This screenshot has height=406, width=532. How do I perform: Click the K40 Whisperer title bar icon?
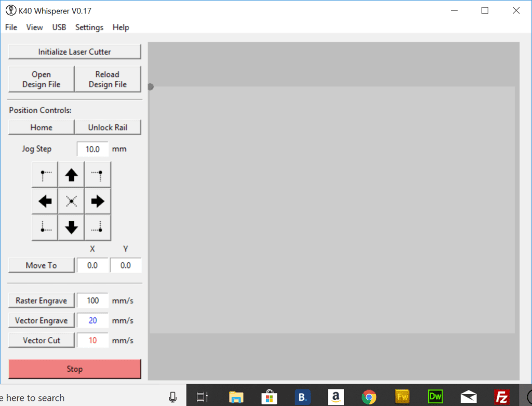11,10
